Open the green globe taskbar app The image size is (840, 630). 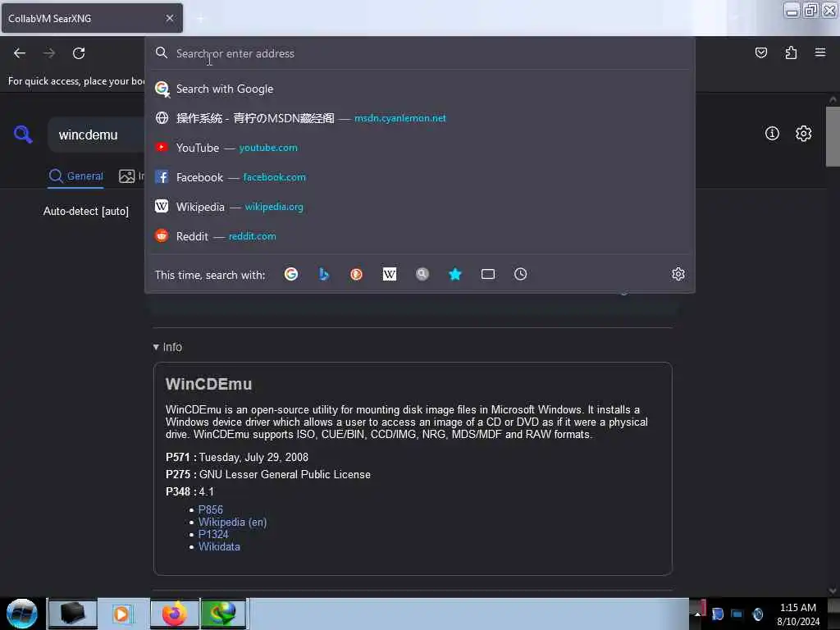tap(223, 614)
